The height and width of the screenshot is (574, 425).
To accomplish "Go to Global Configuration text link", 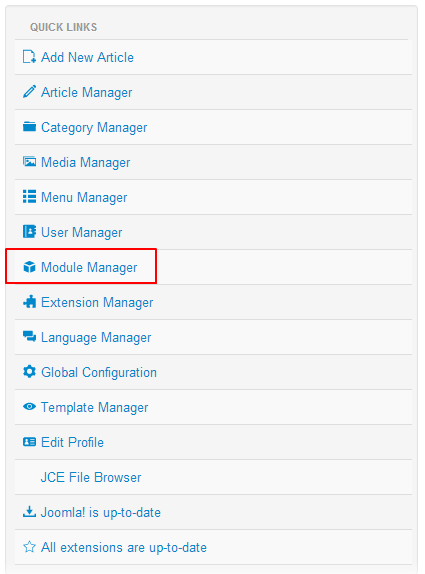I will coord(99,372).
